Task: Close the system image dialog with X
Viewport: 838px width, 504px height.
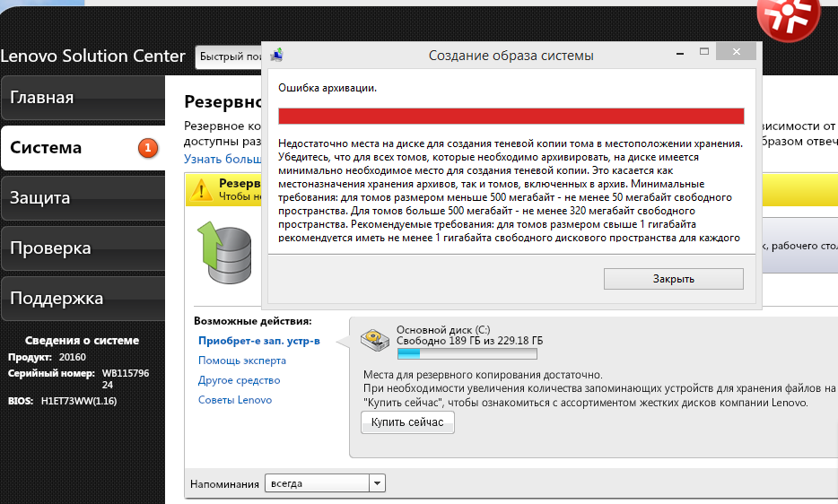Action: pyautogui.click(x=737, y=51)
